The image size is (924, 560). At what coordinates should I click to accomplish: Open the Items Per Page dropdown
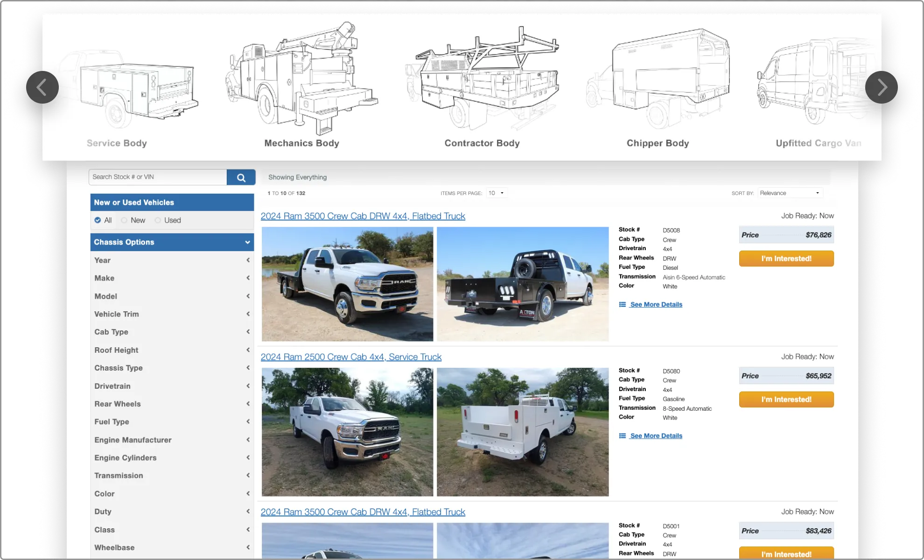tap(497, 193)
